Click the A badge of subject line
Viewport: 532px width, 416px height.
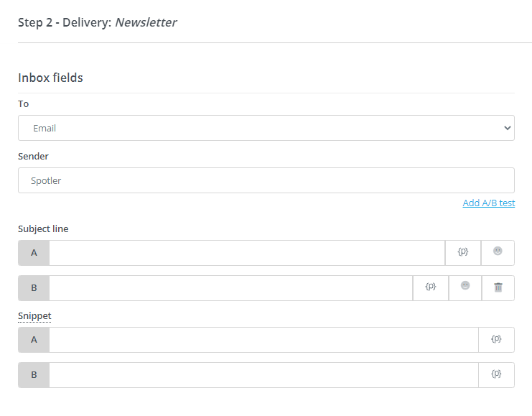click(x=34, y=253)
